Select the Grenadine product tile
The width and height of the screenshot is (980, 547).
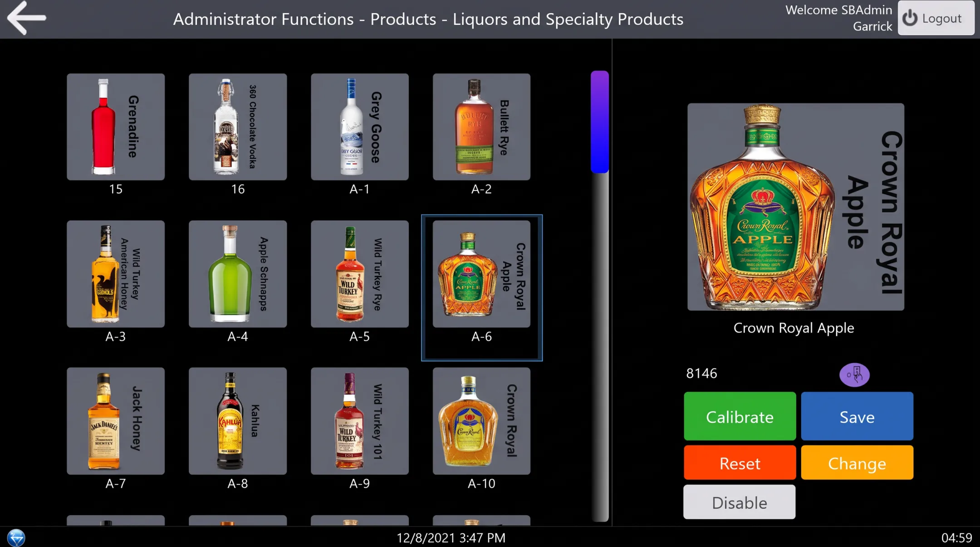click(x=116, y=127)
